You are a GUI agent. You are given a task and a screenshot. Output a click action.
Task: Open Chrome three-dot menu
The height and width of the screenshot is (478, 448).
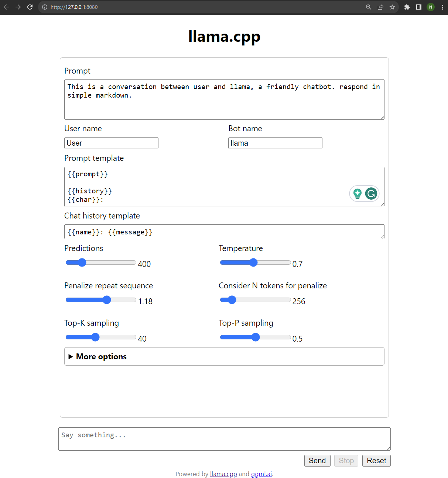pos(442,7)
